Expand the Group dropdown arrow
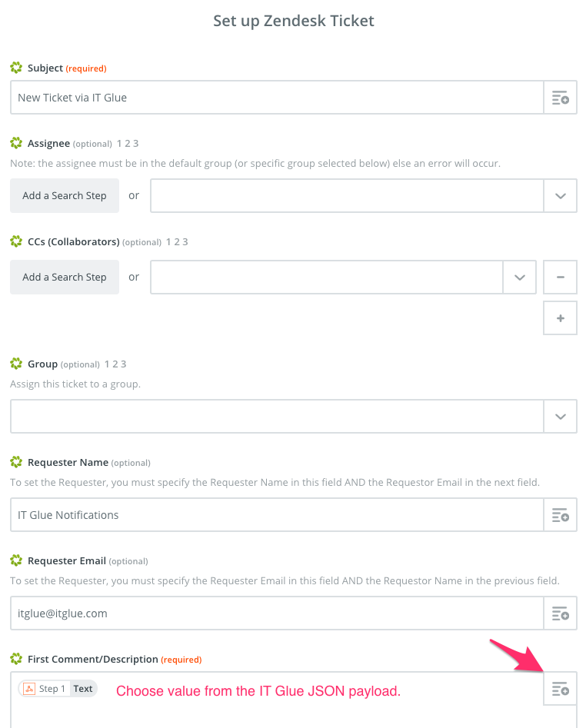Viewport: 586px width, 728px height. (560, 417)
